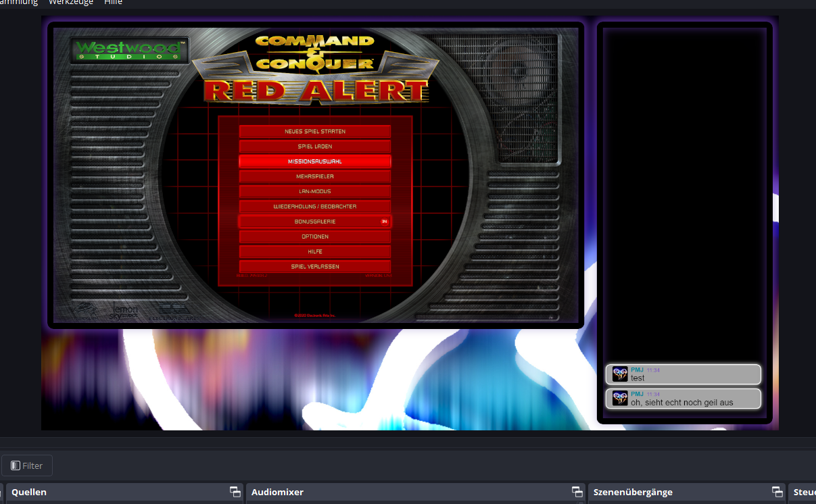This screenshot has width=816, height=504.
Task: Choose Spiel Verlassen in the game menu
Action: coord(315,266)
